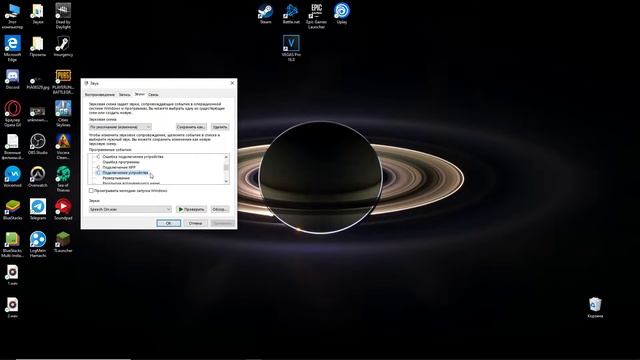
Task: Switch to the Запись tab
Action: coord(124,95)
